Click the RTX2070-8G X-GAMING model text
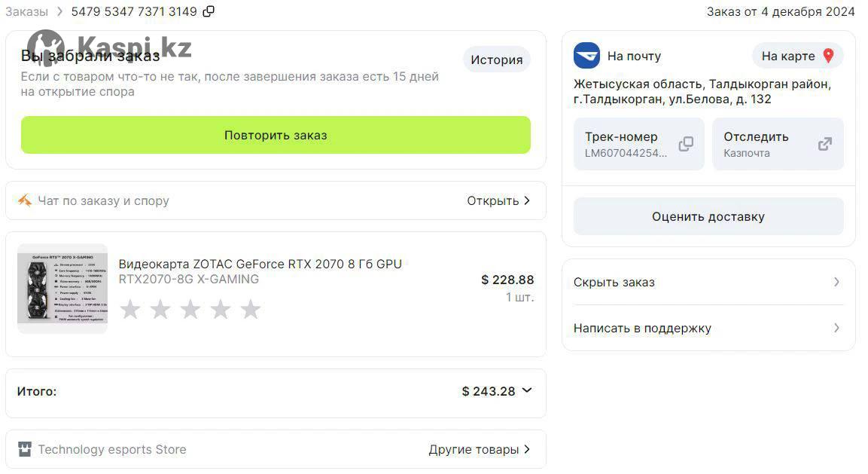This screenshot has height=474, width=868. [189, 280]
